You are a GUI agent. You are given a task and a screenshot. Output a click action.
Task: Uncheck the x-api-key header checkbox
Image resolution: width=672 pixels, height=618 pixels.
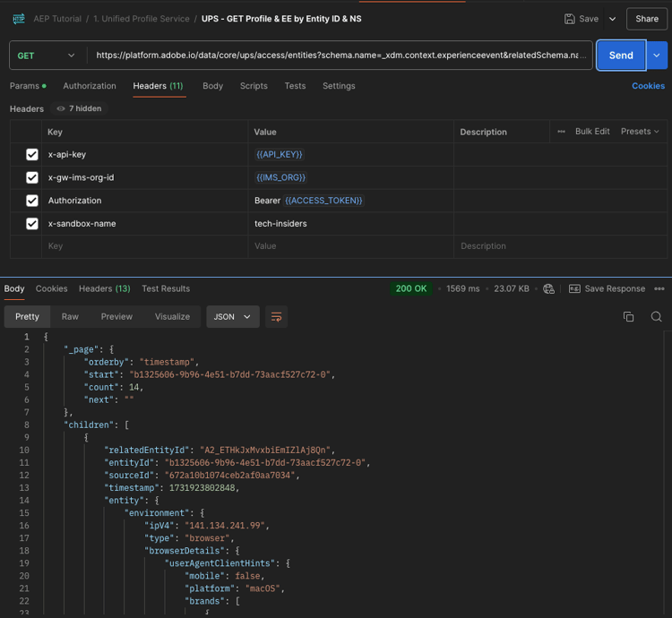[x=32, y=154]
